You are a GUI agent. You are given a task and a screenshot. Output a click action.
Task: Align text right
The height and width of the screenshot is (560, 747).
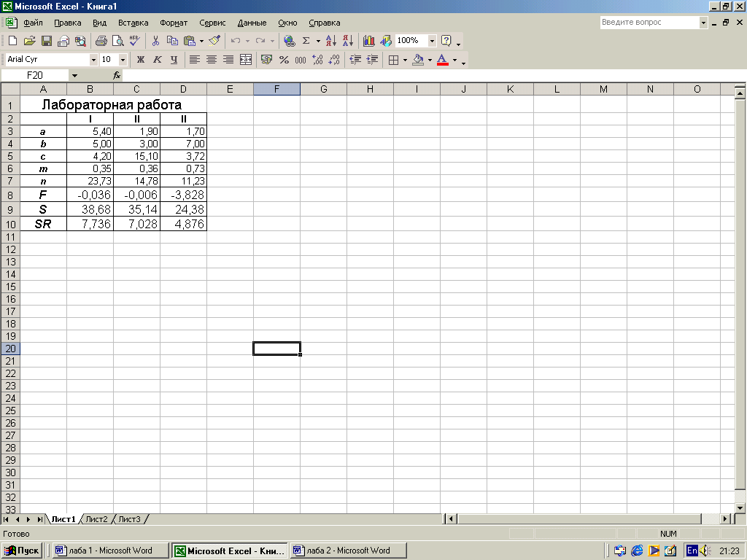(228, 60)
